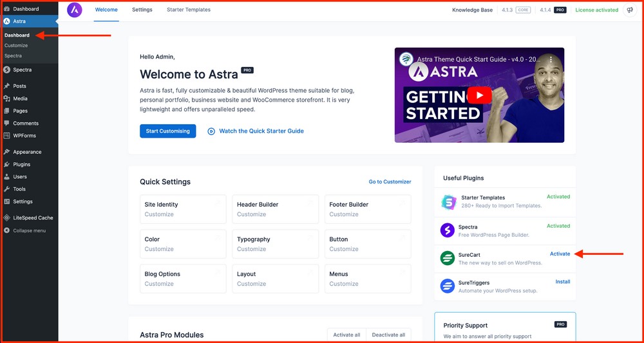644x343 pixels.
Task: Open the Typography customize card
Action: pyautogui.click(x=275, y=244)
